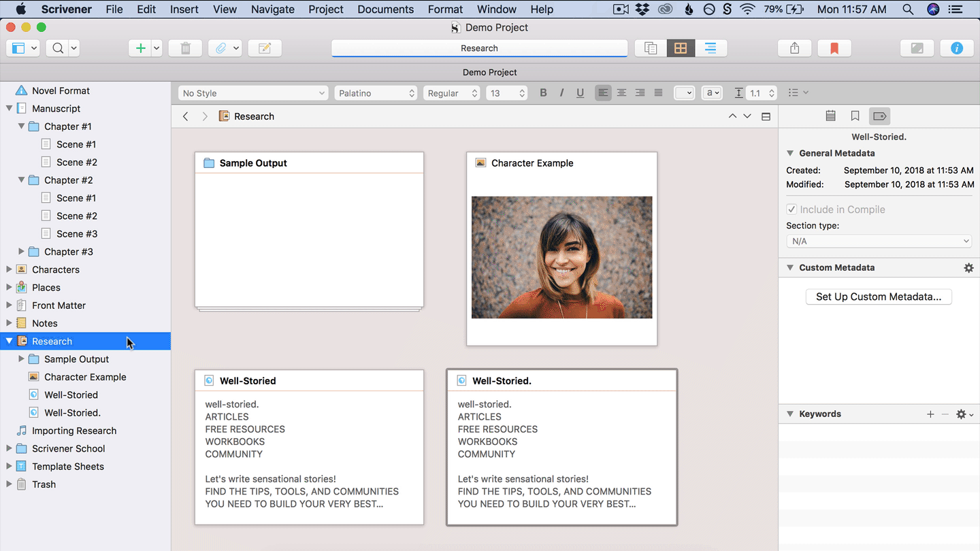Open list style bullets dropdown
This screenshot has height=551, width=980.
[x=798, y=93]
